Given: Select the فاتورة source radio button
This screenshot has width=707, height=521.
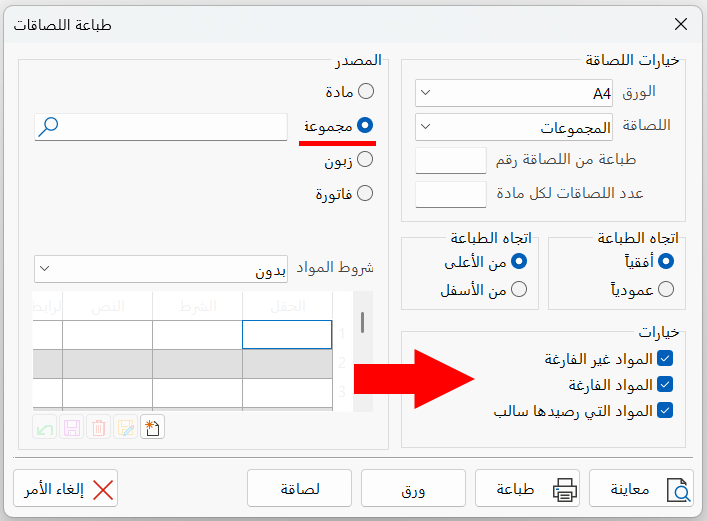Looking at the screenshot, I should (x=365, y=194).
